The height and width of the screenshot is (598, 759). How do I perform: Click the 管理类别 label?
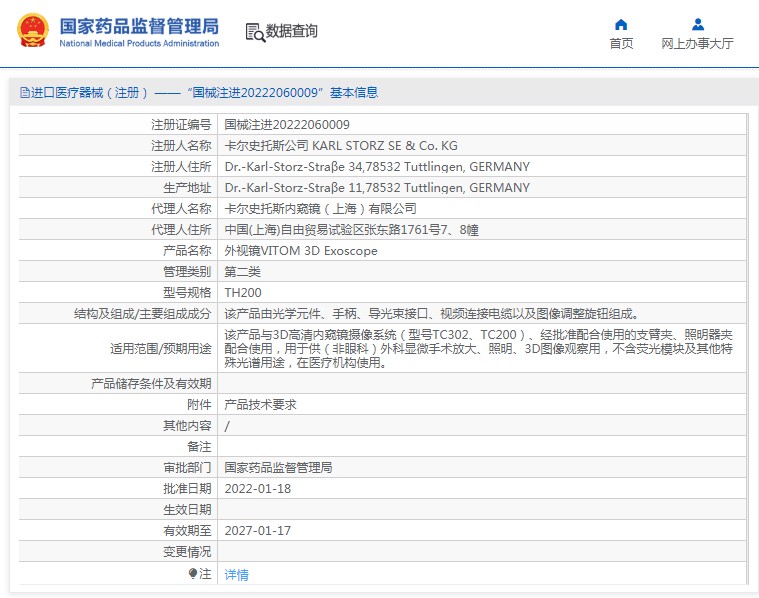coord(187,272)
